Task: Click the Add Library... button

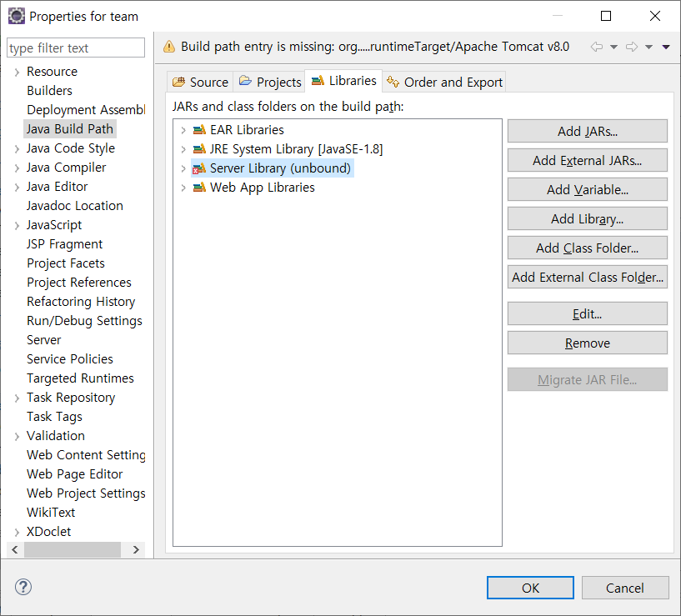Action: click(587, 218)
